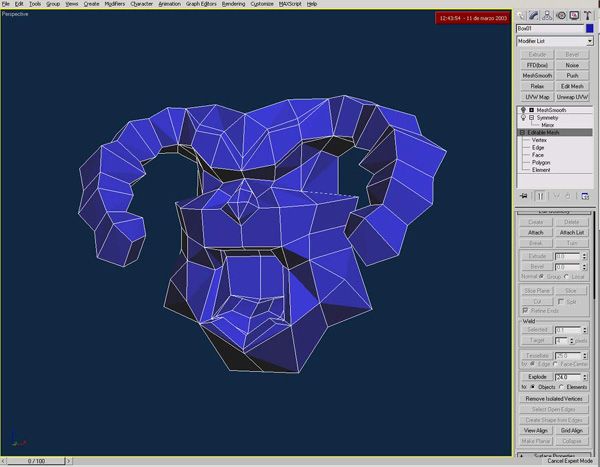
Task: Expand the MeshSmooth modifier entry
Action: click(532, 110)
